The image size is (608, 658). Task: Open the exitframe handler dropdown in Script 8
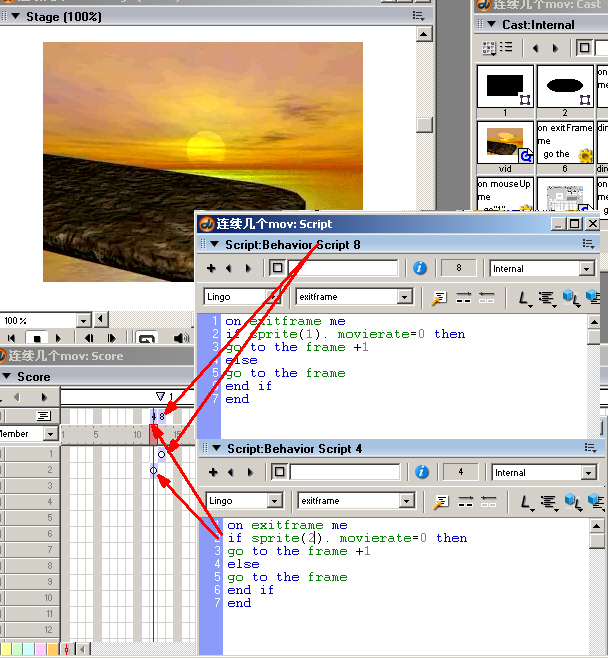404,297
